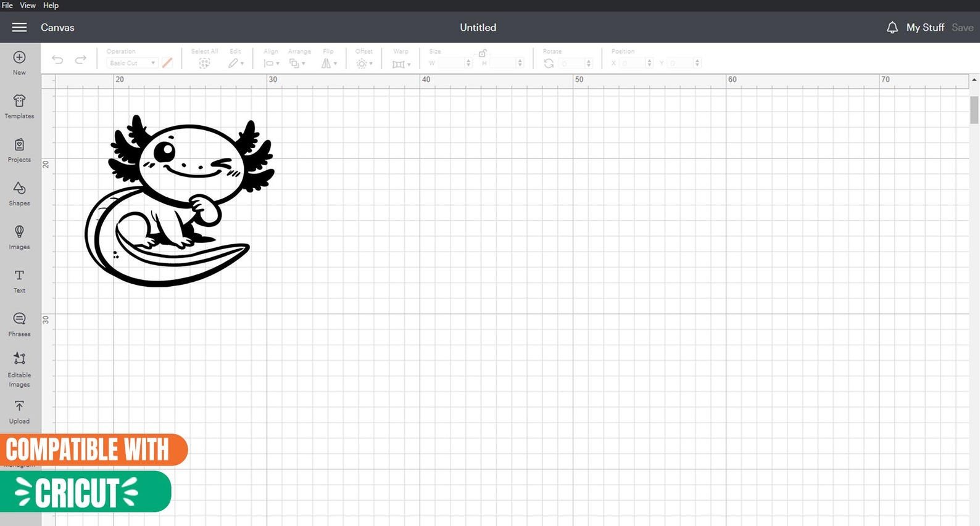Toggle the size lock icon
Screen dimensions: 980x526
(x=483, y=53)
